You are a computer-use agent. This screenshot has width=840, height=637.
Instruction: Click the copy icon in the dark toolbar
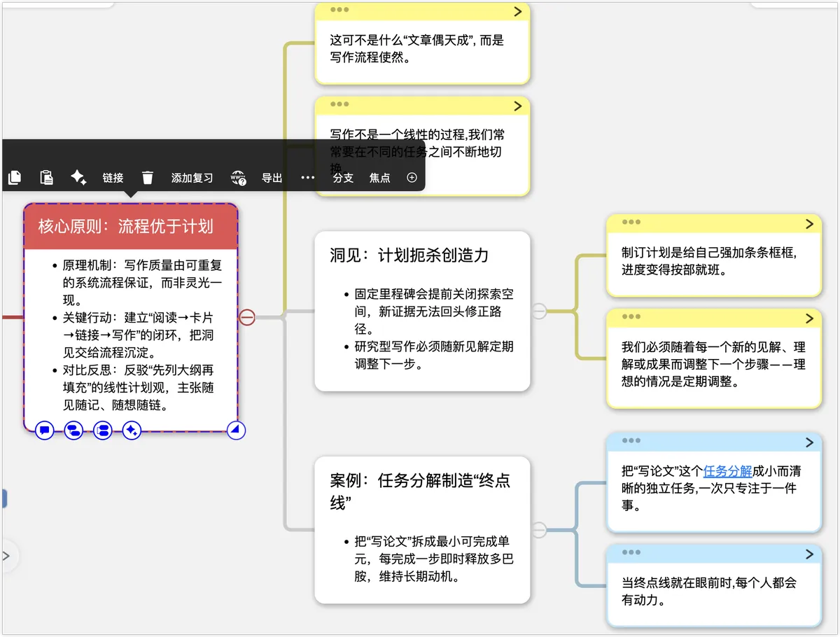pyautogui.click(x=14, y=178)
